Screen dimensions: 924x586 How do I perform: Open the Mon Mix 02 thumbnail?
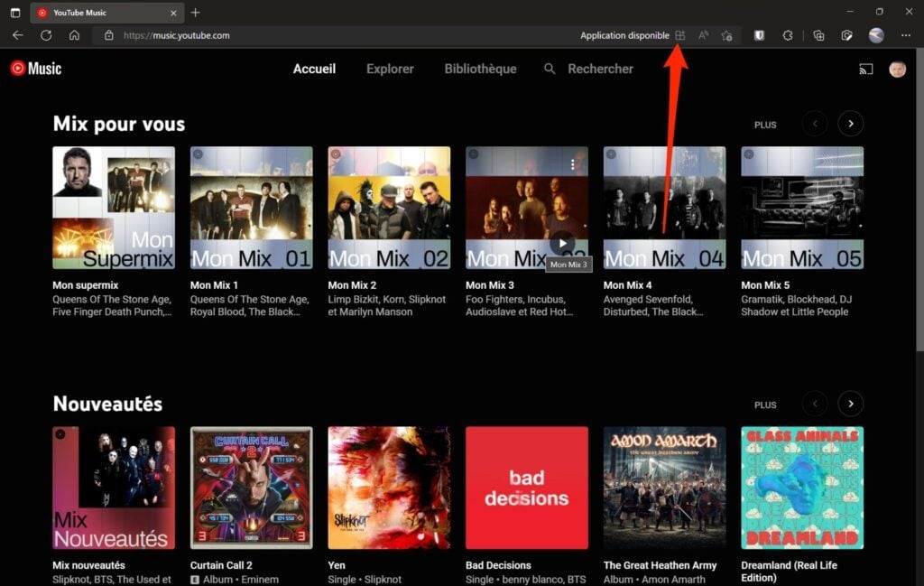coord(389,208)
